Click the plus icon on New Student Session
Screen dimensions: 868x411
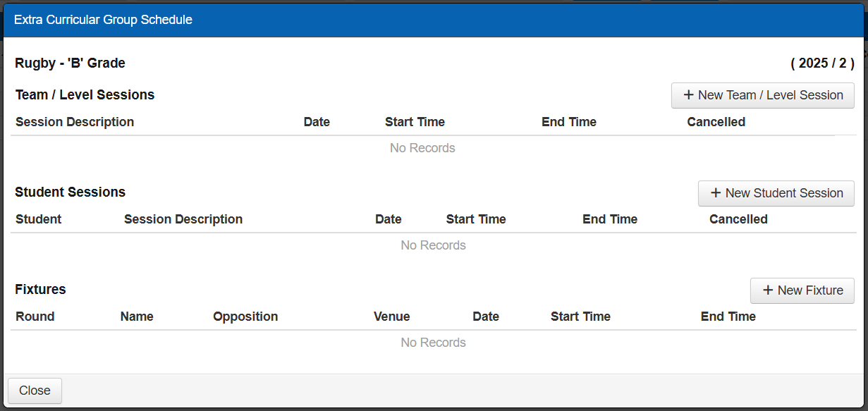(x=716, y=193)
